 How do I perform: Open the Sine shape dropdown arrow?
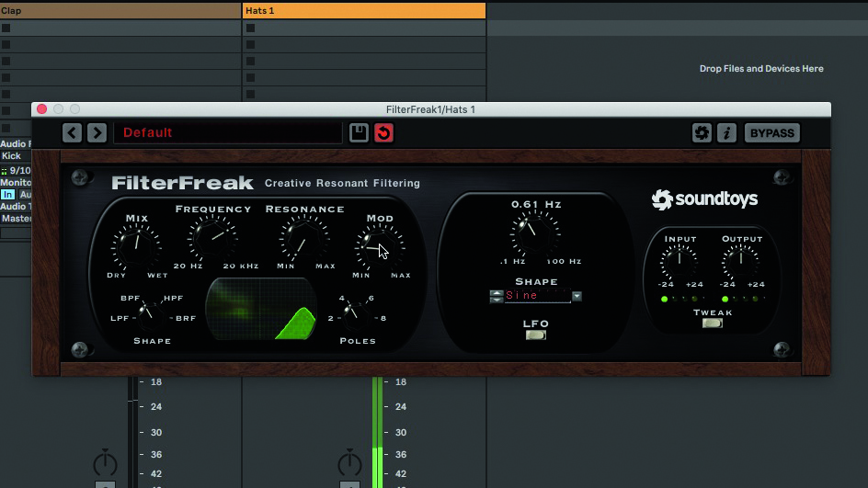[577, 296]
